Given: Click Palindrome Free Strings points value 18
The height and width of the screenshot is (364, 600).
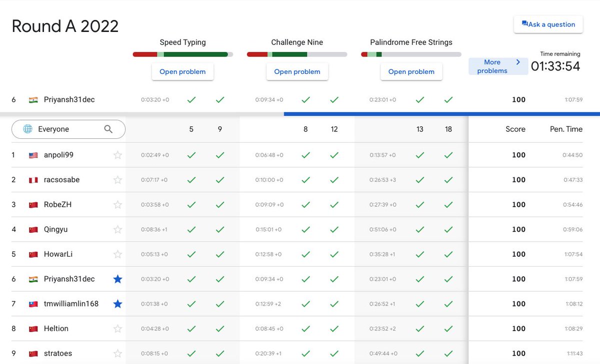Looking at the screenshot, I should click(448, 129).
